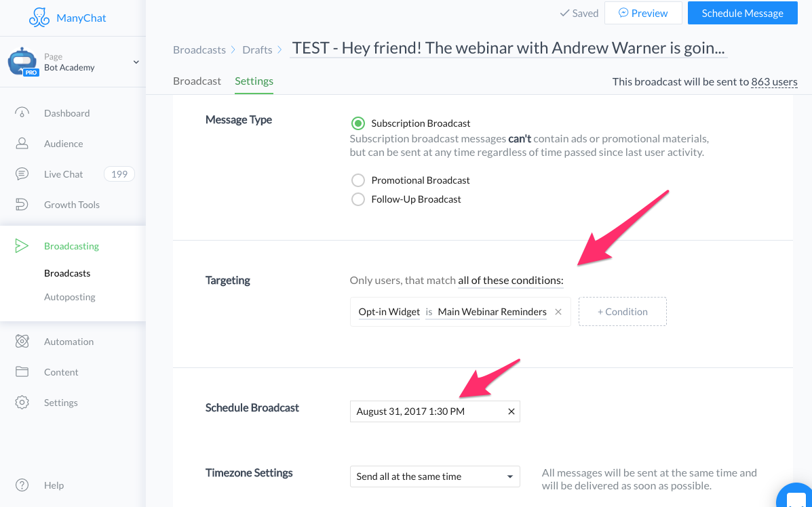
Task: Select the Automation atom icon
Action: point(22,342)
